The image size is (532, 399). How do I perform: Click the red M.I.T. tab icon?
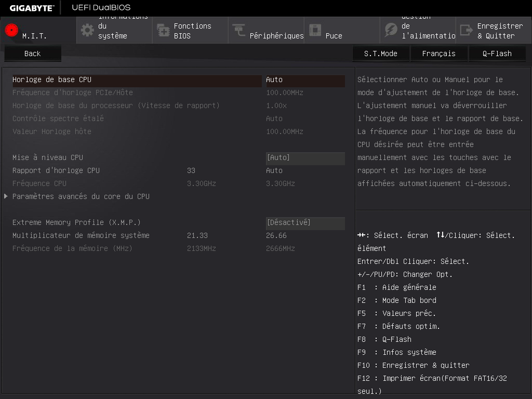click(11, 30)
